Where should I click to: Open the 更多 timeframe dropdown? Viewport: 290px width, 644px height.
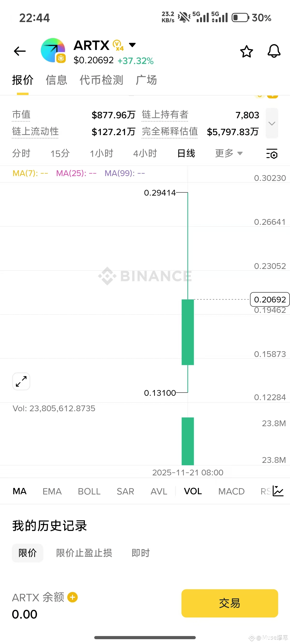[x=229, y=153]
